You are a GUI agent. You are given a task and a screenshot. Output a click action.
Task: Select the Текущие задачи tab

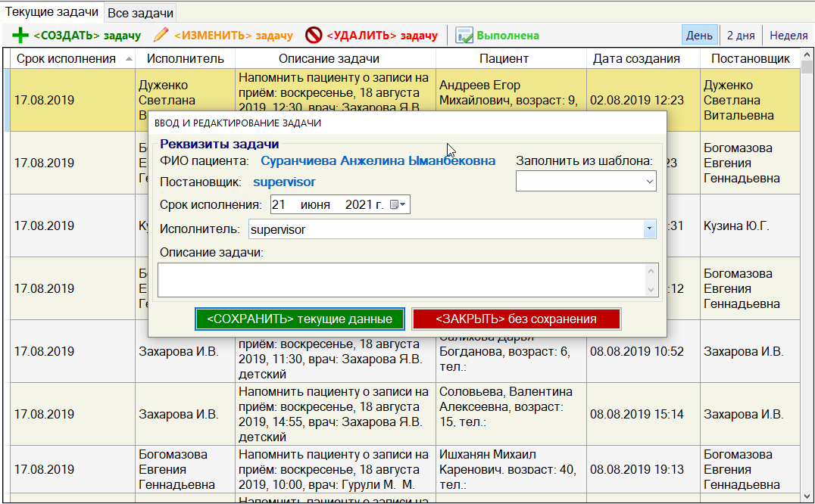pos(52,12)
